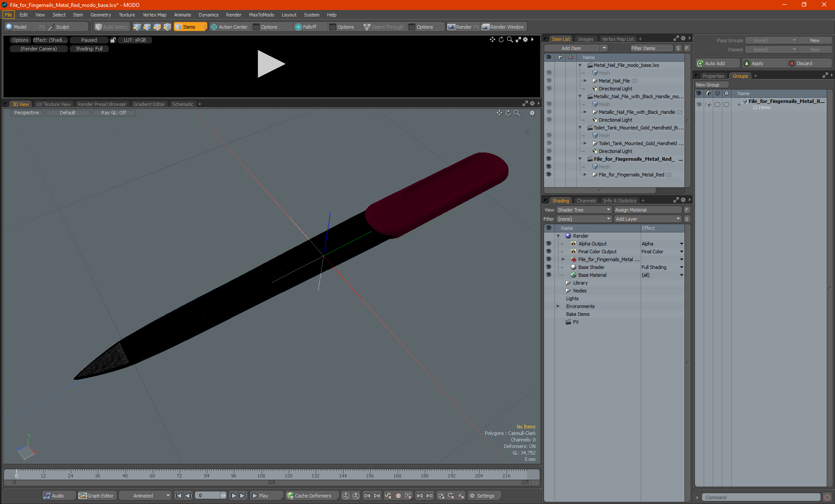Click zoom magnifier icon in 3D viewport
The width and height of the screenshot is (835, 504).
pyautogui.click(x=517, y=113)
